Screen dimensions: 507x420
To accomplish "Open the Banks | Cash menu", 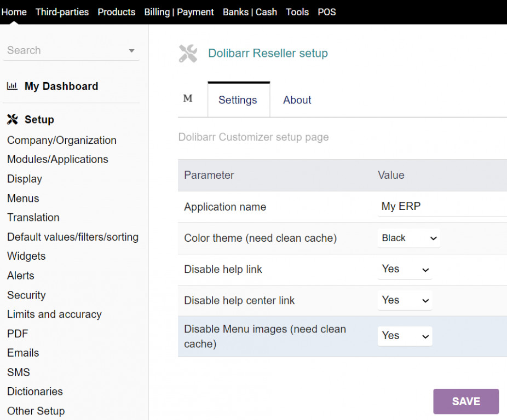I will [250, 12].
